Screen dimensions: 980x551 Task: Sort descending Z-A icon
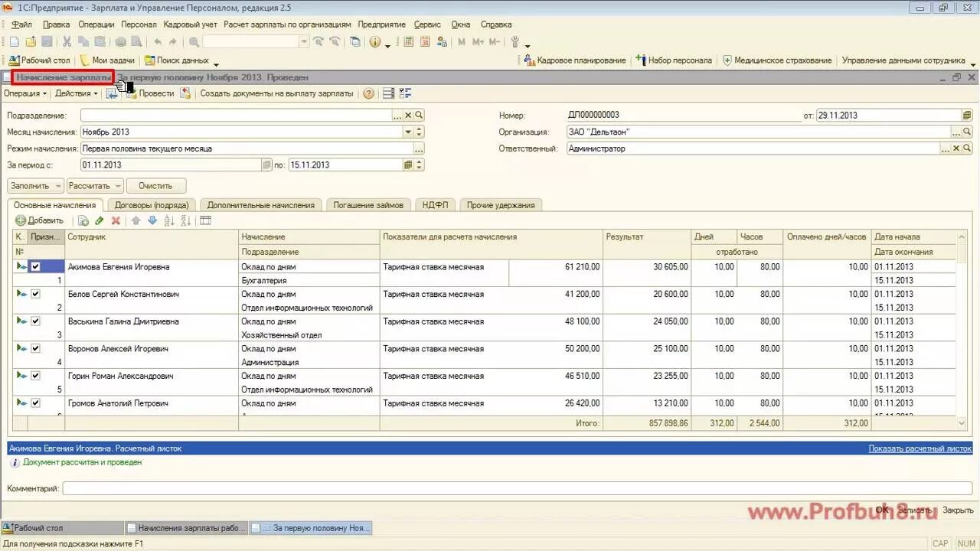coord(185,220)
